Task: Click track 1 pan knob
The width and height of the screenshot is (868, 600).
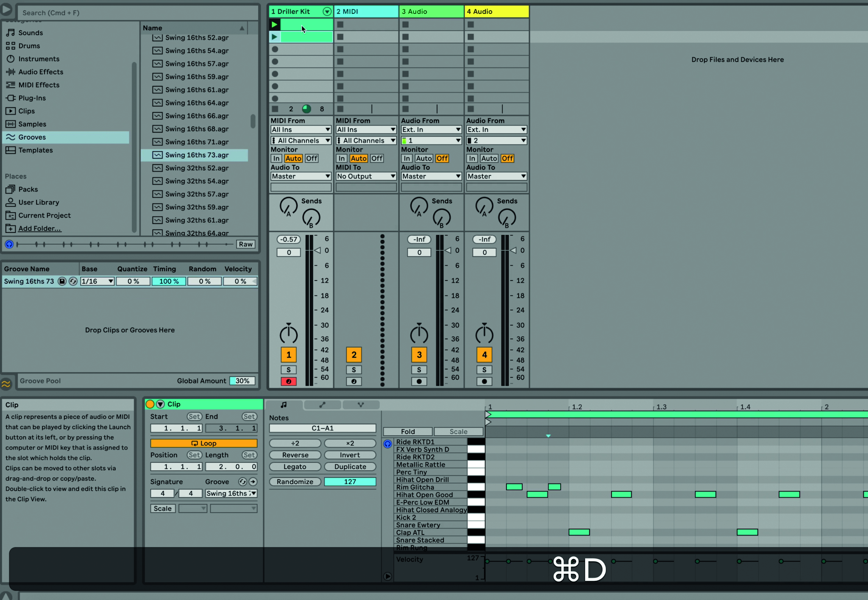Action: tap(289, 334)
